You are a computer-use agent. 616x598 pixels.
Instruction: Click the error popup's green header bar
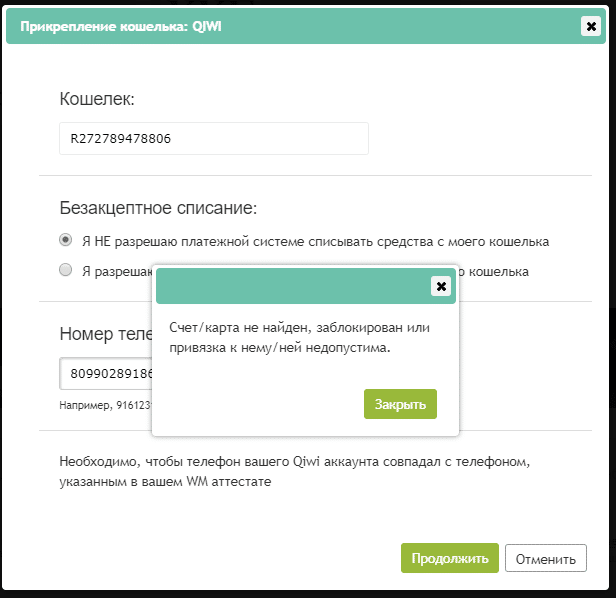(290, 286)
